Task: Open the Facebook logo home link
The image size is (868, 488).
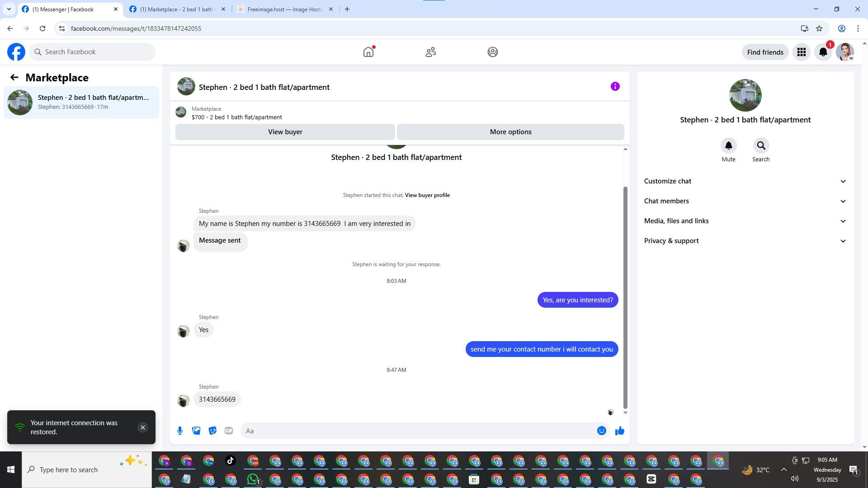Action: [x=16, y=52]
